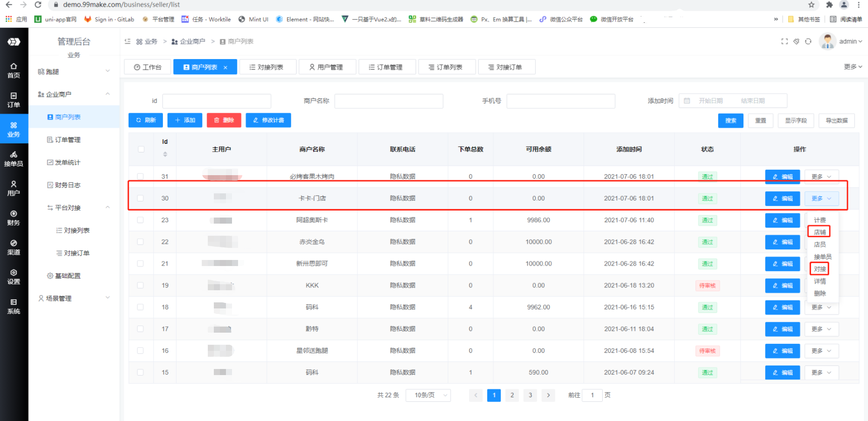
Task: Toggle the select-all checkbox in table header
Action: coord(141,149)
